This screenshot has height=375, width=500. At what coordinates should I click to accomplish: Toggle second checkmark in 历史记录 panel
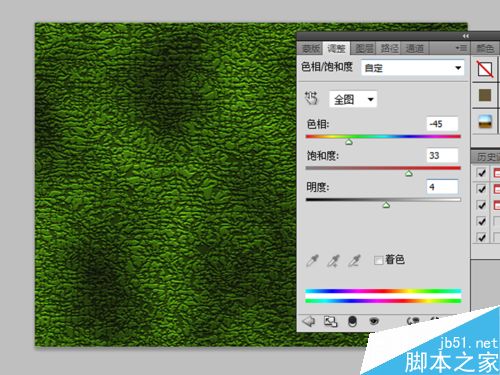pyautogui.click(x=481, y=189)
